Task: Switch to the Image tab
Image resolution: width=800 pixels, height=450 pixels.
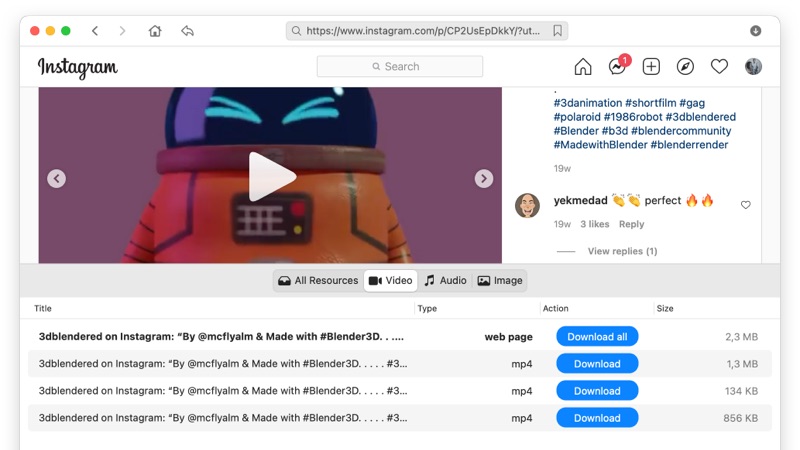Action: pos(500,281)
